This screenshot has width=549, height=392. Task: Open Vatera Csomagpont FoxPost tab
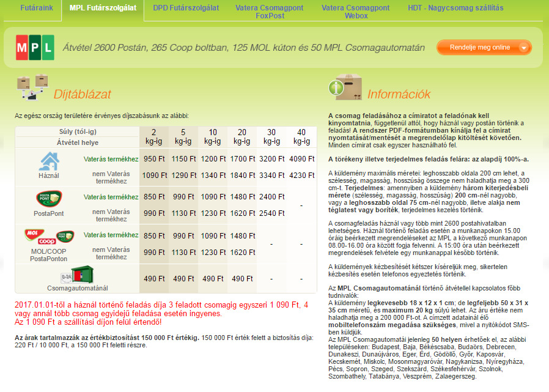coord(269,12)
